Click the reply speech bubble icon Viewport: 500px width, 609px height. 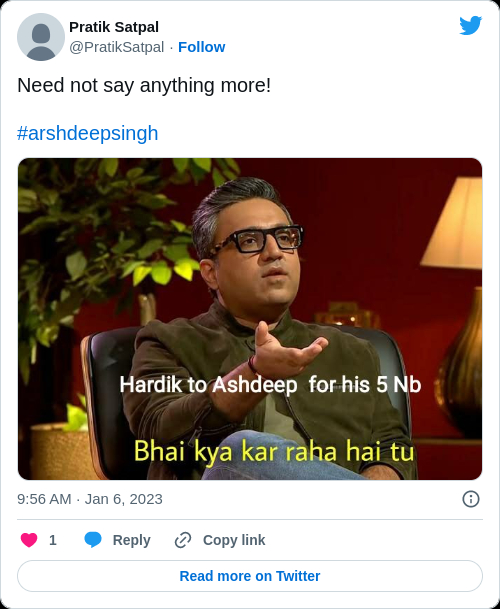click(93, 540)
